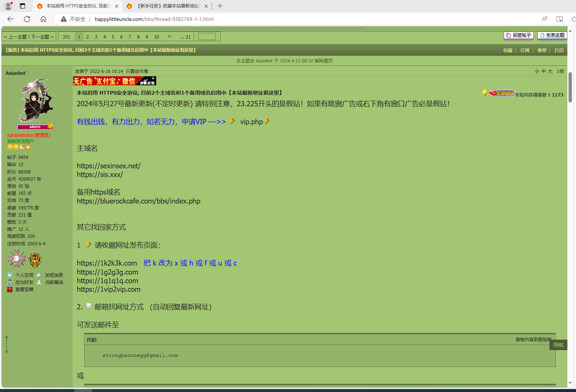Go to thread page 5
576x392 pixels.
(113, 37)
